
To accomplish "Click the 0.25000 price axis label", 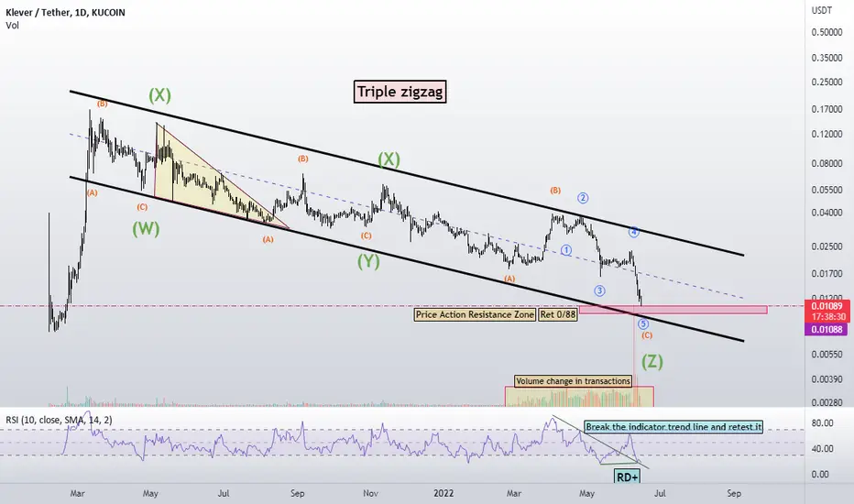I will click(827, 82).
